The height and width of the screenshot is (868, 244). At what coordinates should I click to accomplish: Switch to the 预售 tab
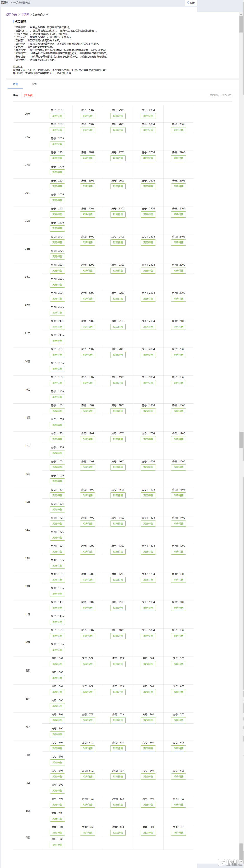16,84
